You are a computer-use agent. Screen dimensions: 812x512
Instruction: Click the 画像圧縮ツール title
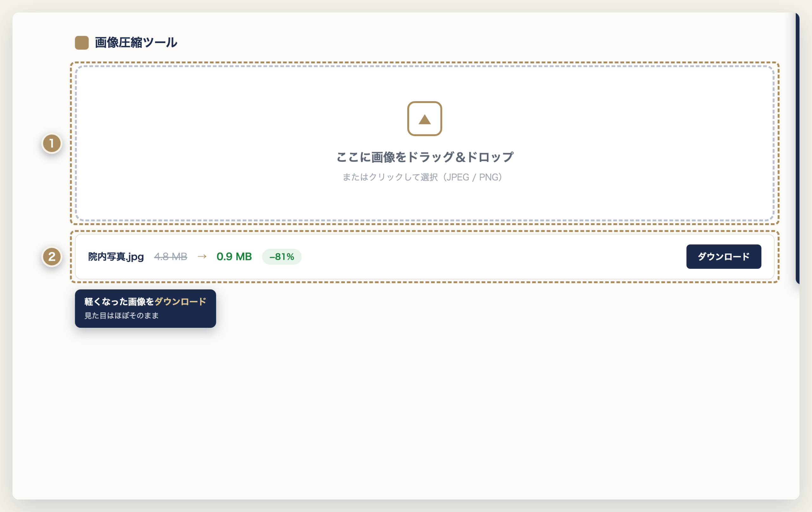click(136, 43)
